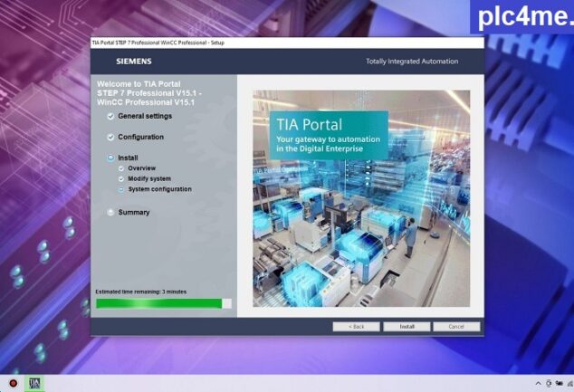Click the Modify system checkmark icon
574x392 pixels.
click(x=121, y=179)
